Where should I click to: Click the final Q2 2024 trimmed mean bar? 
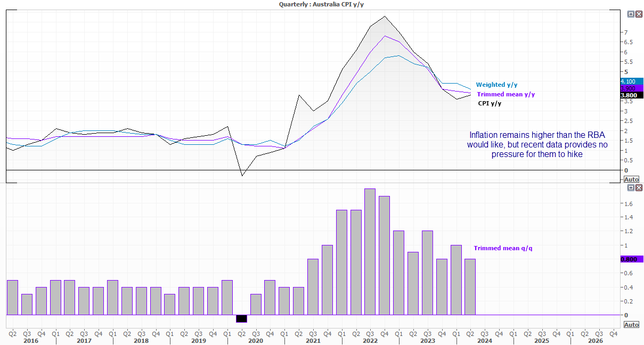coord(470,287)
